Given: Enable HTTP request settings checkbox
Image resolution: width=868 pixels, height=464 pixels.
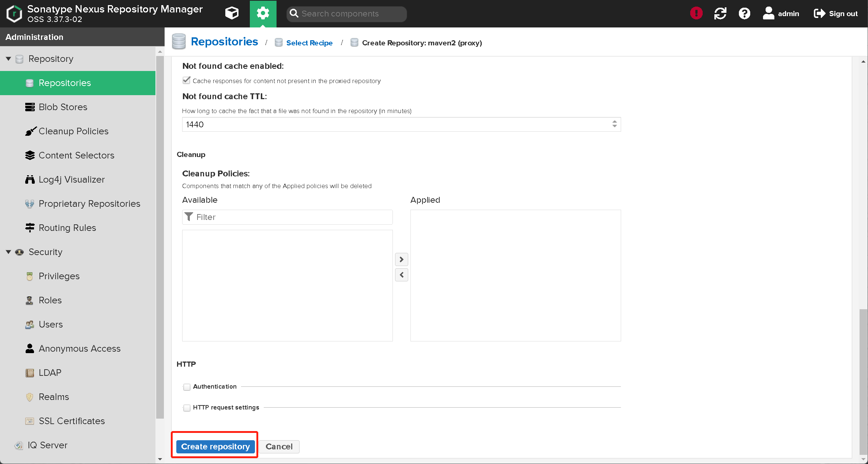Looking at the screenshot, I should pos(187,408).
